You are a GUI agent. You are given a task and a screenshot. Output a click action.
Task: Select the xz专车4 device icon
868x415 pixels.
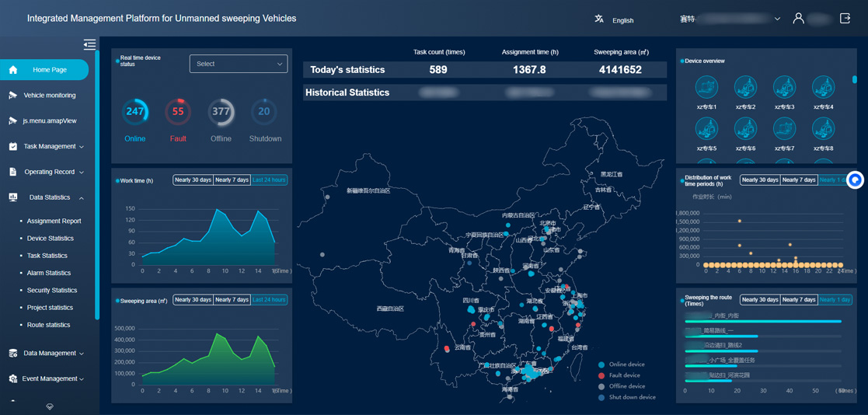coord(823,88)
